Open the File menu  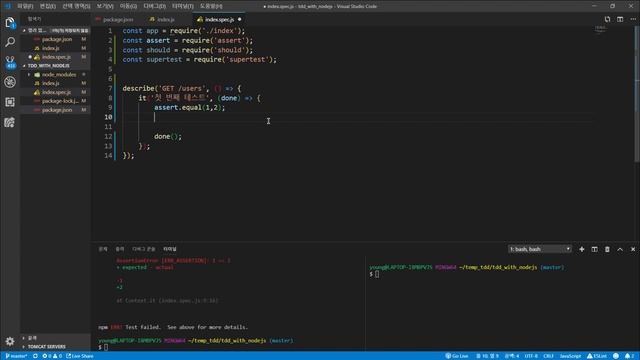(25, 6)
